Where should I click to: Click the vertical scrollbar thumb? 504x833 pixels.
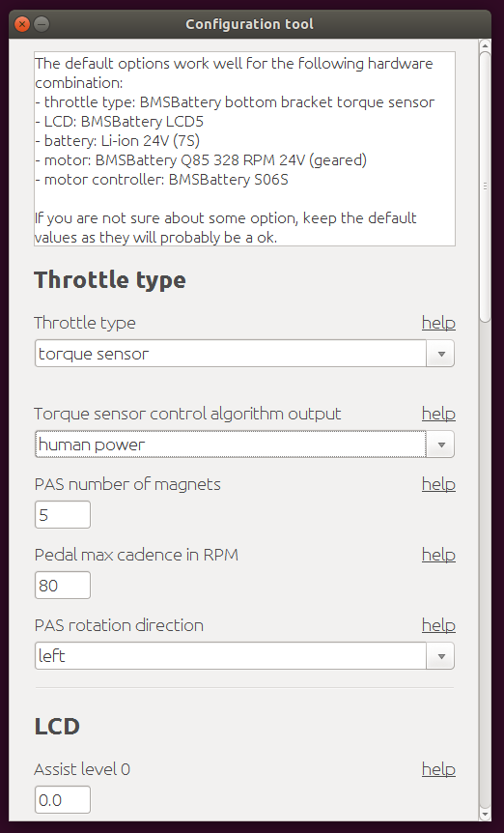(485, 186)
